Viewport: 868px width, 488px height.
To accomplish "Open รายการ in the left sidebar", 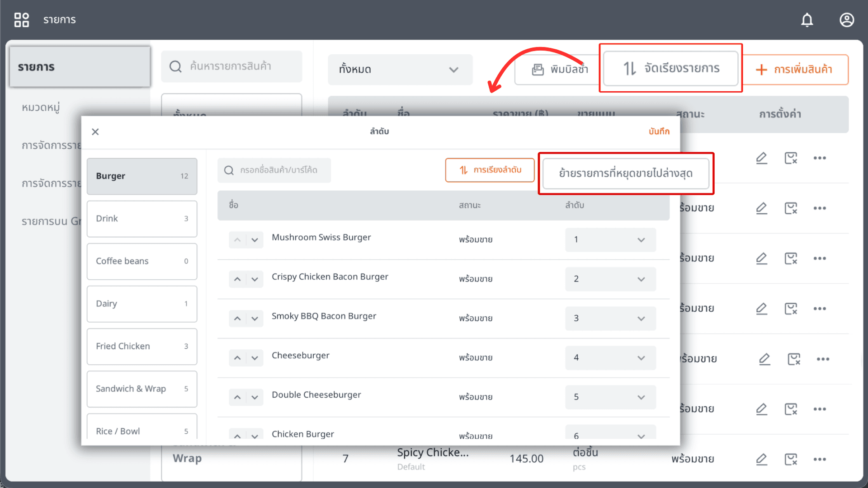I will coord(80,67).
